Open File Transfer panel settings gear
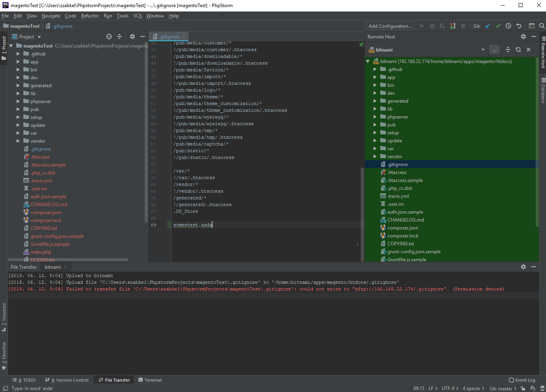 coord(523,267)
